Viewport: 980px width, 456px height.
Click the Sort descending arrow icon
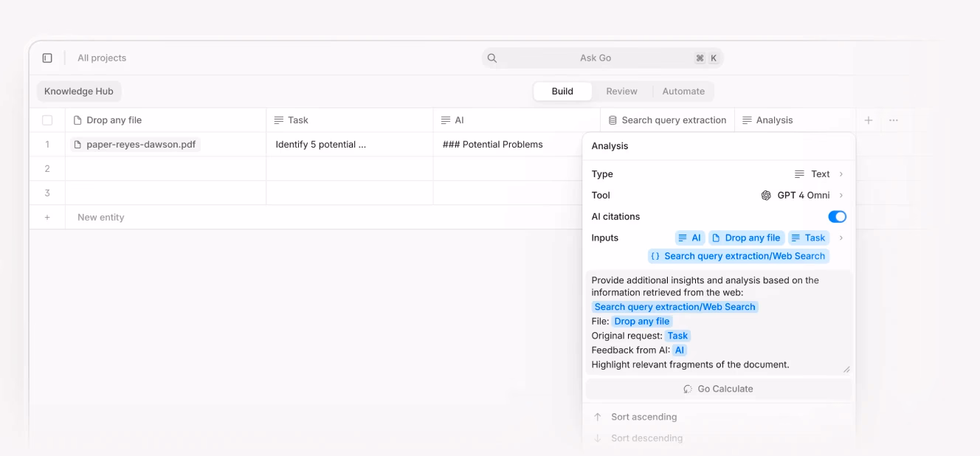pos(598,438)
